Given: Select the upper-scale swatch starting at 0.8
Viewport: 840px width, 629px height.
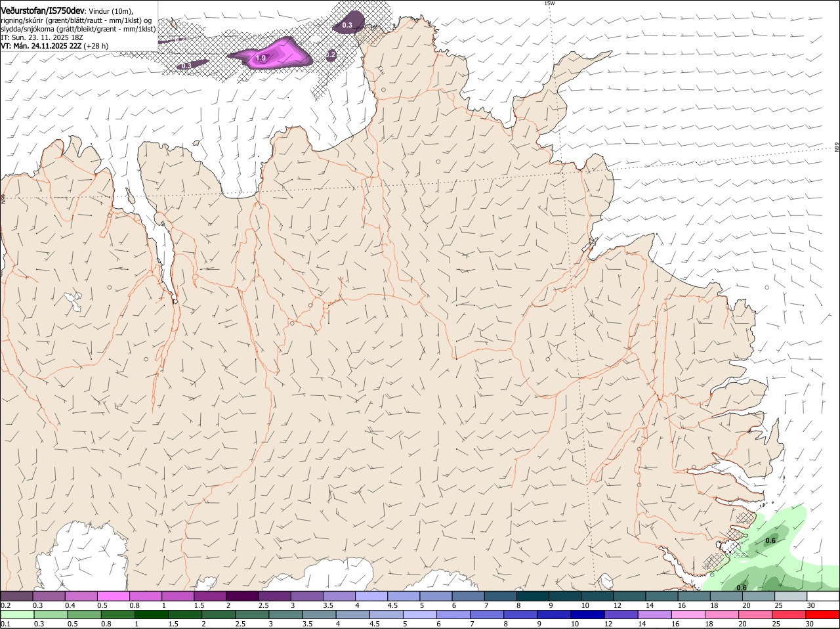Looking at the screenshot, I should pyautogui.click(x=145, y=596).
